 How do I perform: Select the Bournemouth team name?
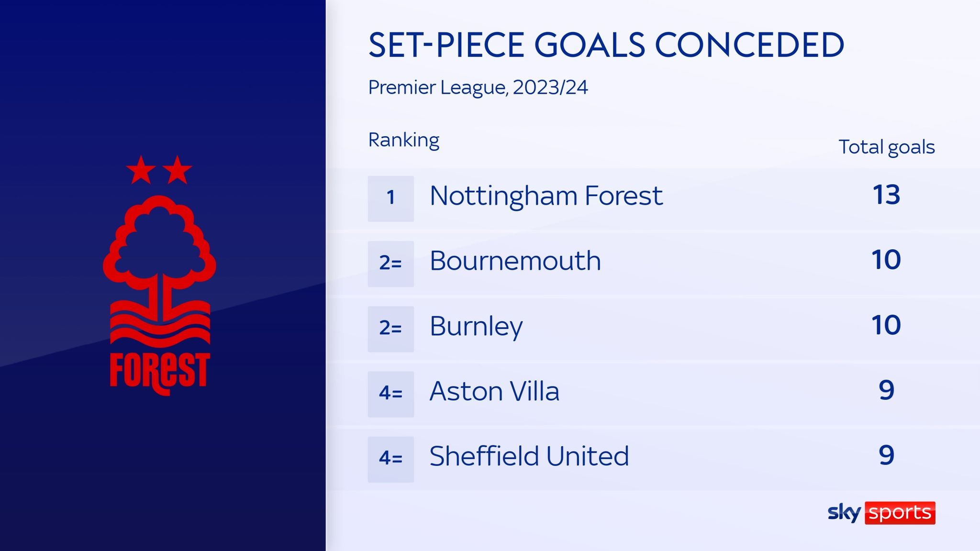click(515, 261)
